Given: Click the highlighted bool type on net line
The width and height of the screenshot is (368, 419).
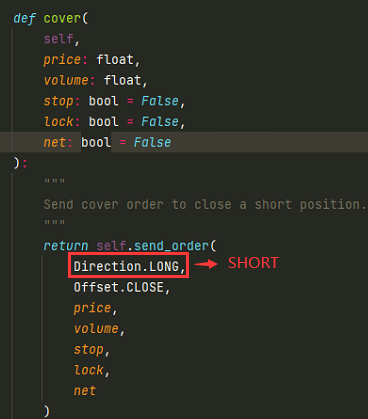Looking at the screenshot, I should (96, 142).
